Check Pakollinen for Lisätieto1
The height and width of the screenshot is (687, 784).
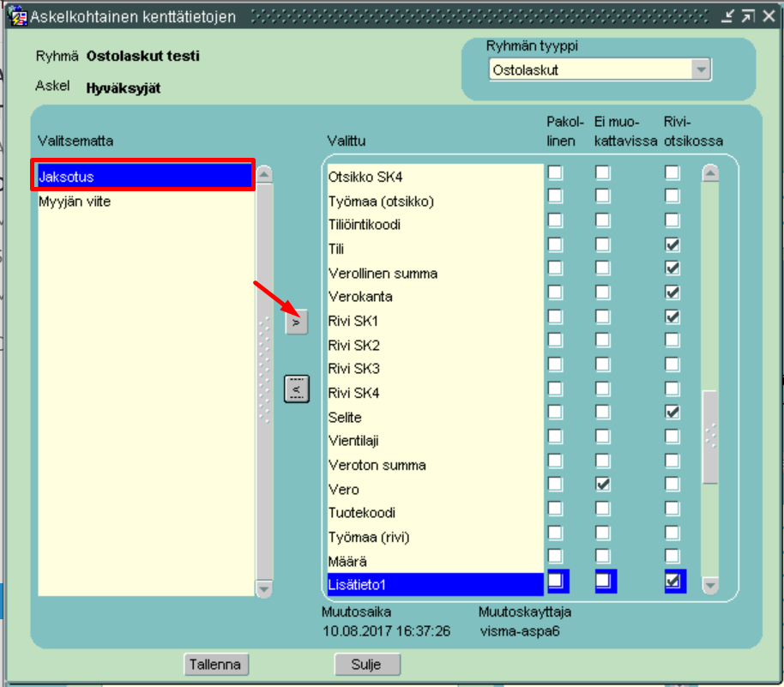[x=556, y=581]
